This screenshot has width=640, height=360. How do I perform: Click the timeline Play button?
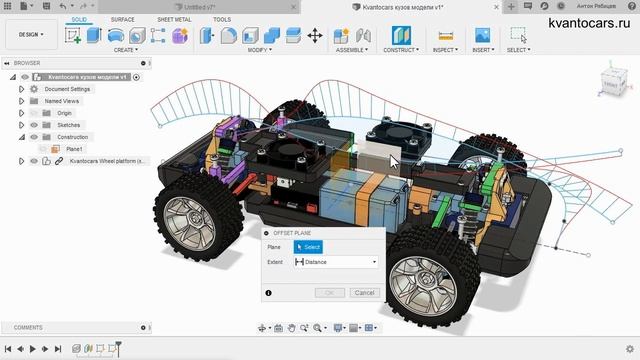tap(33, 349)
